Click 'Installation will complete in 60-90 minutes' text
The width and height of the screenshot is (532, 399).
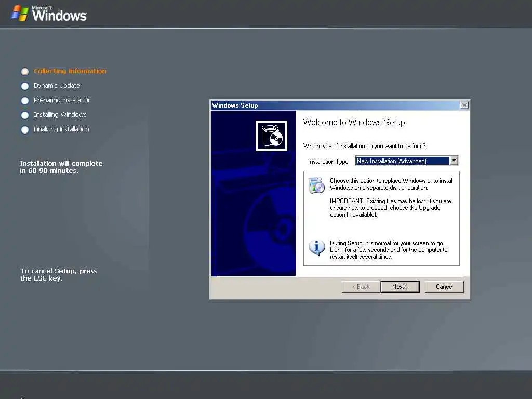coord(61,167)
